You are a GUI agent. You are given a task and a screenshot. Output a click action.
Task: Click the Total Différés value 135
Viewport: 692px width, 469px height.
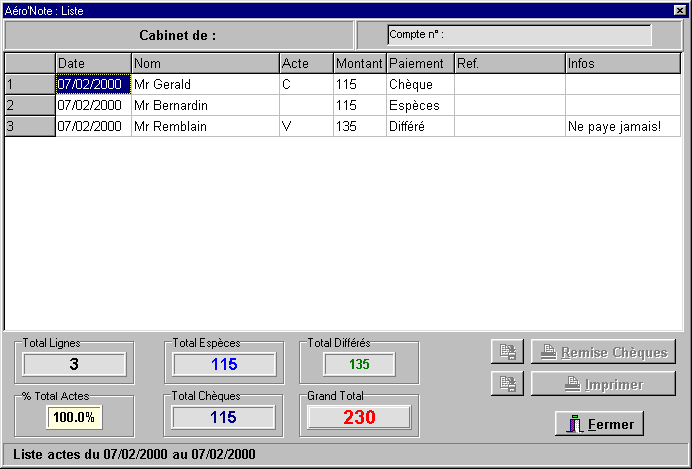pyautogui.click(x=359, y=364)
